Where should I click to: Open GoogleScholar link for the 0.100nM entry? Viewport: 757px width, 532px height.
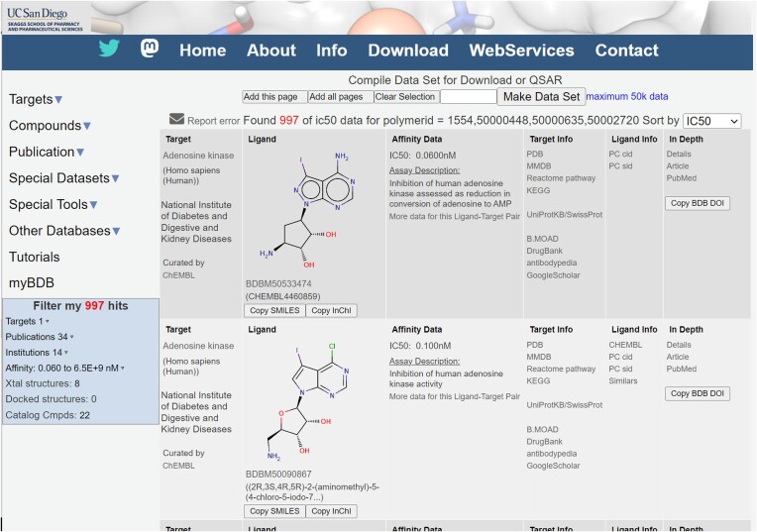tap(553, 466)
